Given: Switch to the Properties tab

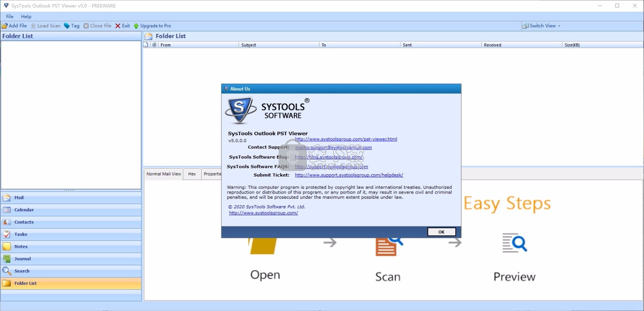Looking at the screenshot, I should click(x=212, y=174).
